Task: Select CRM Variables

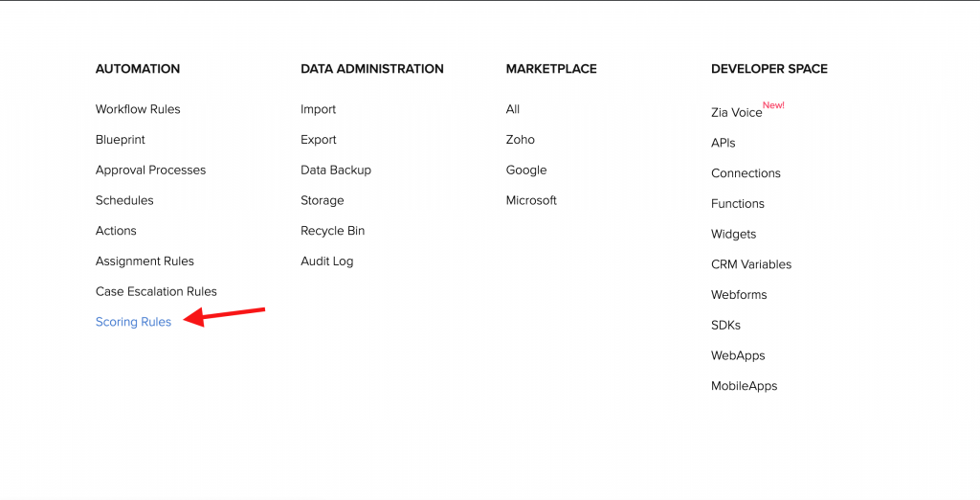Action: (751, 264)
